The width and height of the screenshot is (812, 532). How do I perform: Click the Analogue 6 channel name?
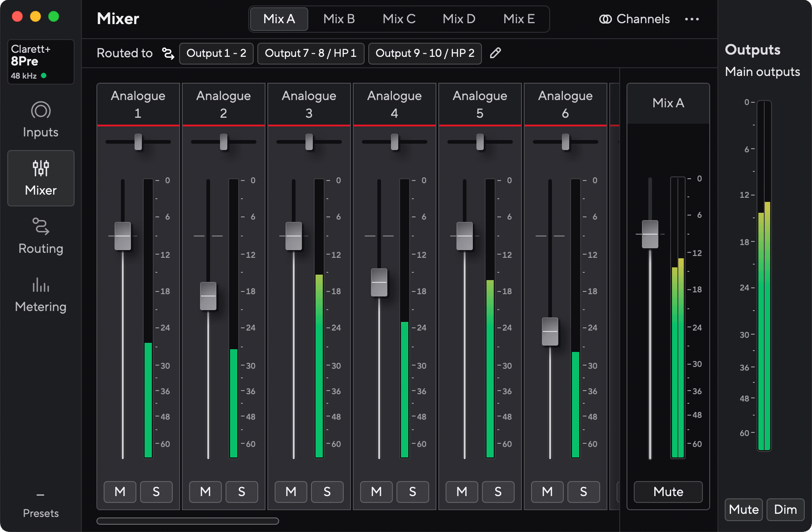(566, 104)
